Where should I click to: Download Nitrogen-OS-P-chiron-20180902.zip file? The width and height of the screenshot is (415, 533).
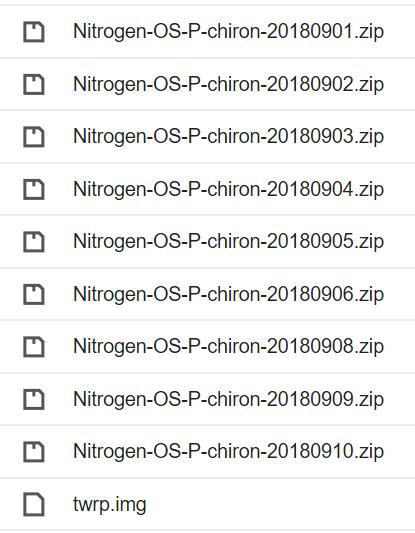click(x=228, y=84)
